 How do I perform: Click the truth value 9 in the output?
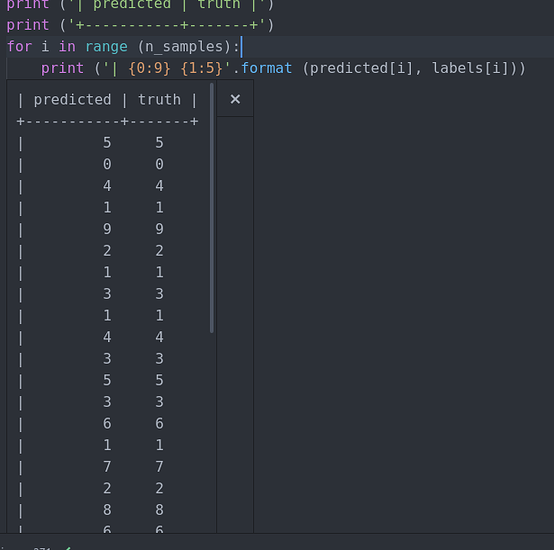(159, 229)
